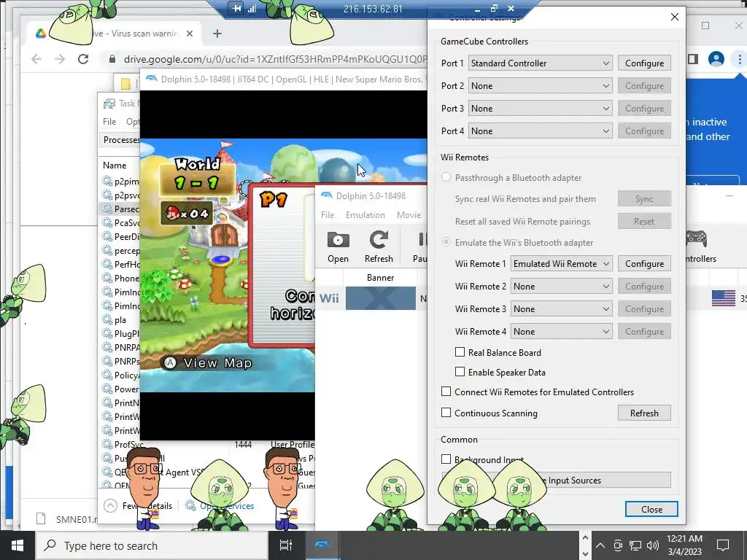This screenshot has height=560, width=747.
Task: Click the volume tray icon
Action: pyautogui.click(x=653, y=545)
